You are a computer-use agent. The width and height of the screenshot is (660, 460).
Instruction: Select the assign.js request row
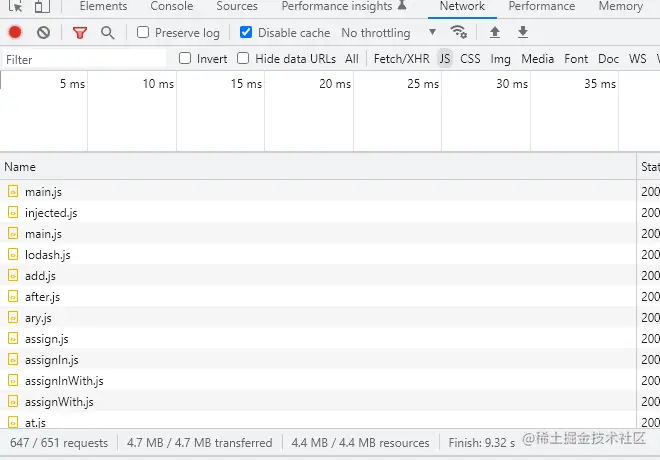tap(318, 338)
